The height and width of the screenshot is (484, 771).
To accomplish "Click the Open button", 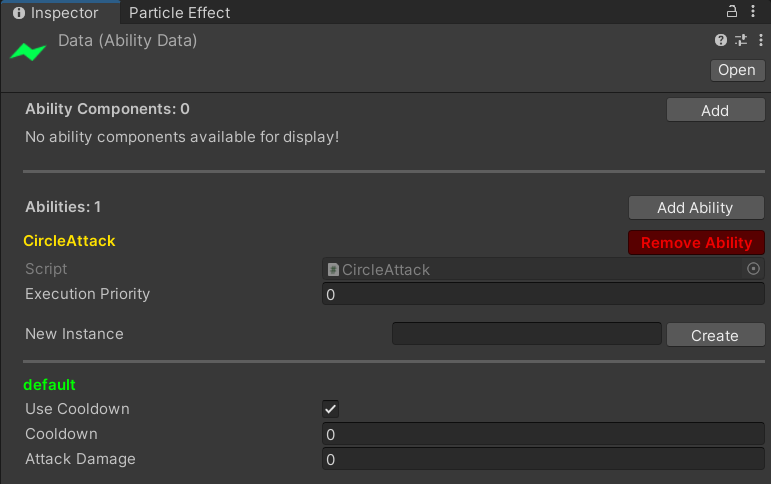I will tap(737, 70).
